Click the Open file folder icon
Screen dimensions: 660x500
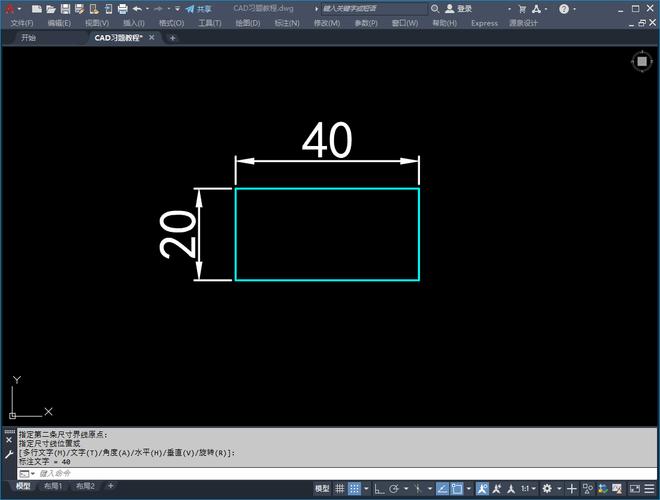51,9
